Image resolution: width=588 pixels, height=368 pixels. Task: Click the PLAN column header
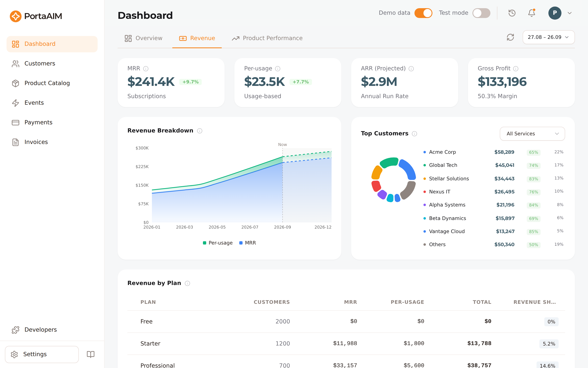tap(148, 302)
